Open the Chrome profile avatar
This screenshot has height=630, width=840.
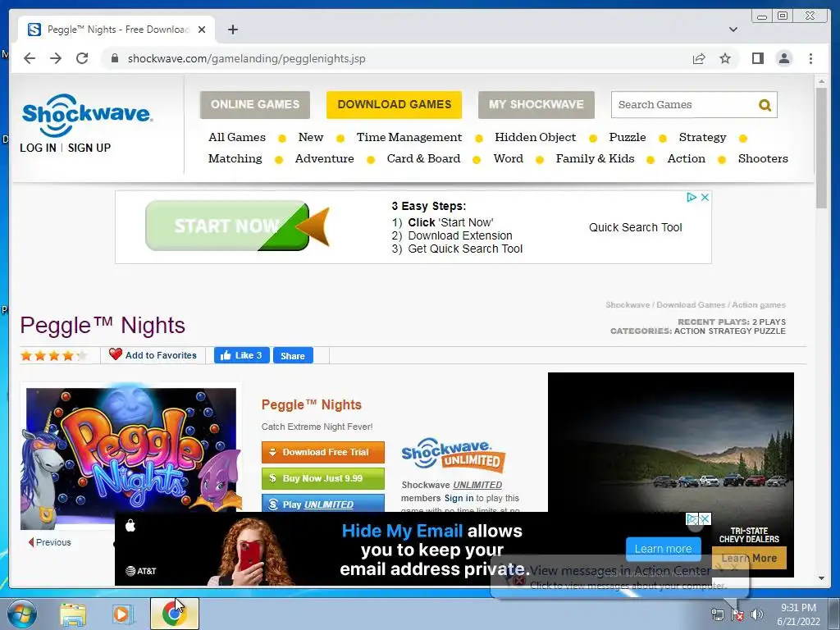coord(783,58)
